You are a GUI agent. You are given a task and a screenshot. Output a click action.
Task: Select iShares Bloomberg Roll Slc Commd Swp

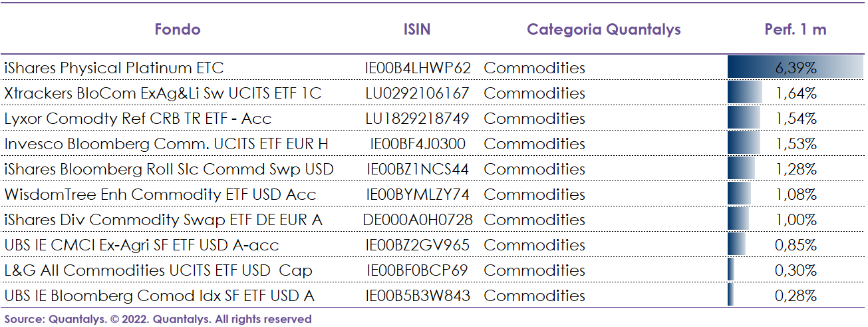pos(169,169)
